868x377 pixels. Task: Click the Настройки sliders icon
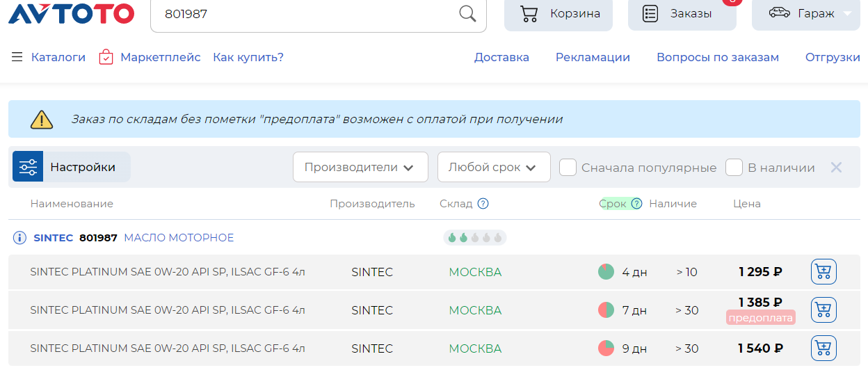coord(28,167)
